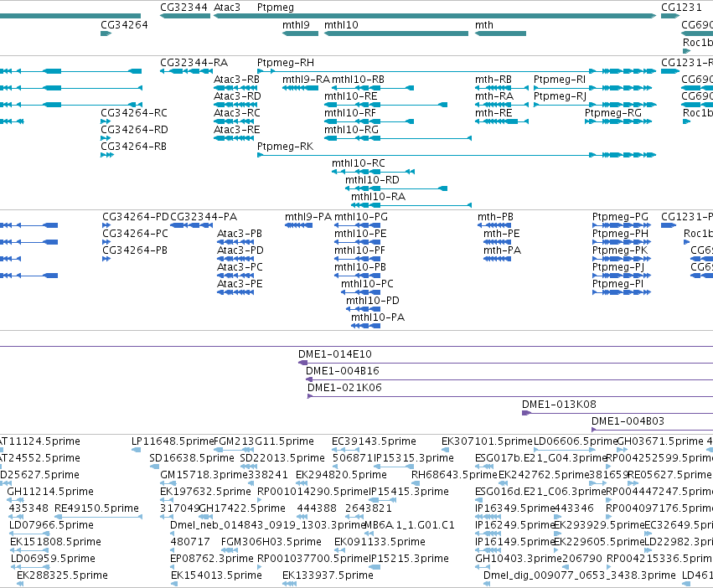Viewport: 713px width, 588px height.
Task: Click protein Ptpmeg-PG
Action: [620, 217]
